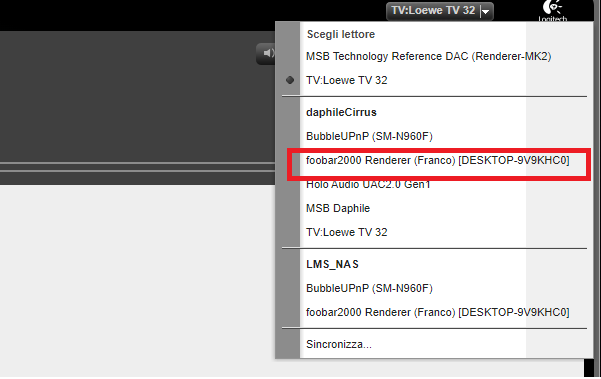
Task: Select the checked TV:Loewe TV 32 player
Action: 346,80
